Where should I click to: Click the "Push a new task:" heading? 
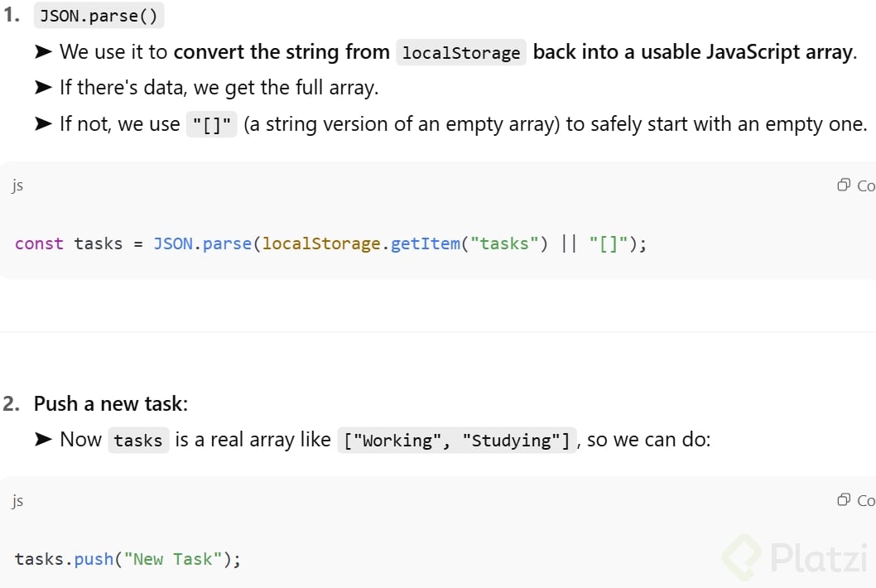111,404
